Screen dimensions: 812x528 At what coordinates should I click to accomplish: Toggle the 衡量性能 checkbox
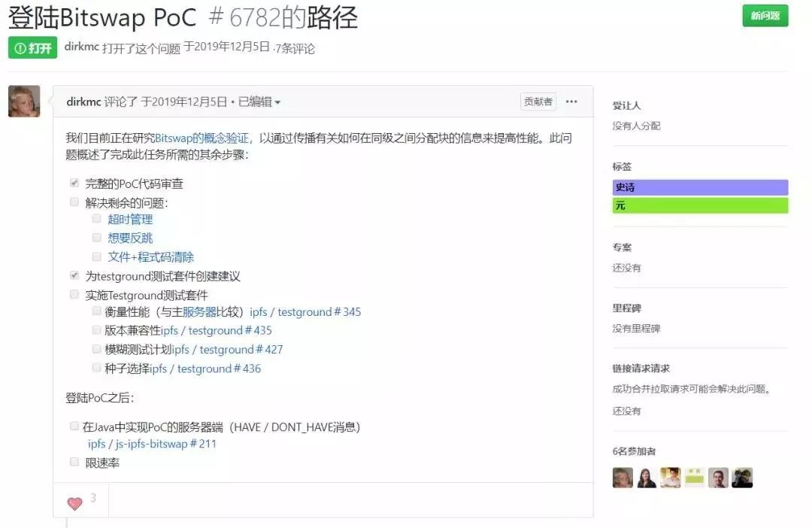pos(97,311)
